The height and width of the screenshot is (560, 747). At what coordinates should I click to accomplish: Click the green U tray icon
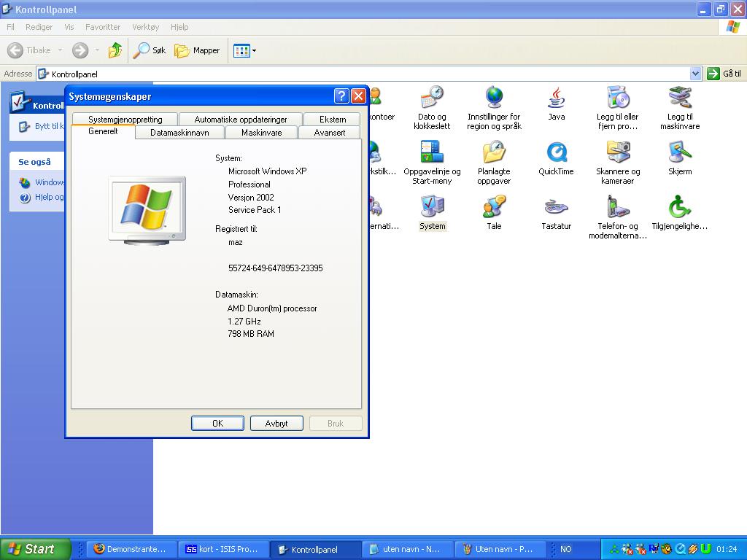pyautogui.click(x=706, y=549)
